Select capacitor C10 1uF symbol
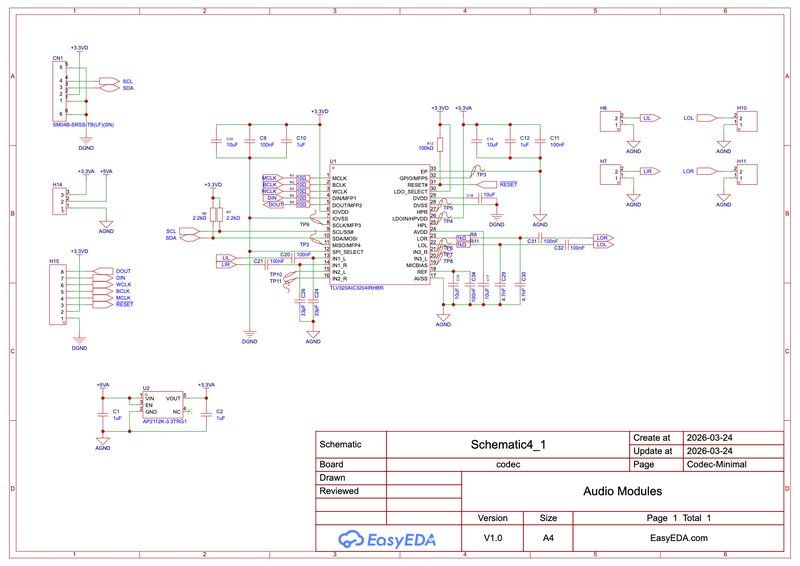This screenshot has width=800, height=566. (x=286, y=141)
